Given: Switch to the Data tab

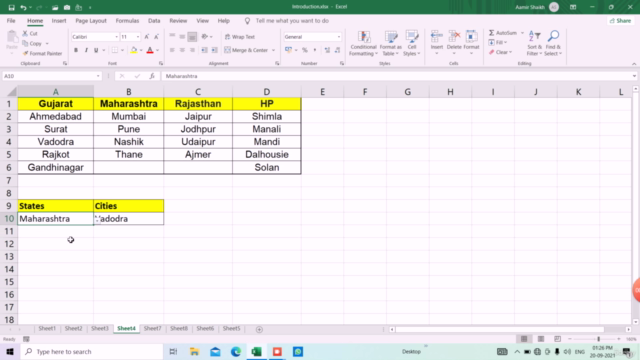Looking at the screenshot, I should click(x=154, y=21).
